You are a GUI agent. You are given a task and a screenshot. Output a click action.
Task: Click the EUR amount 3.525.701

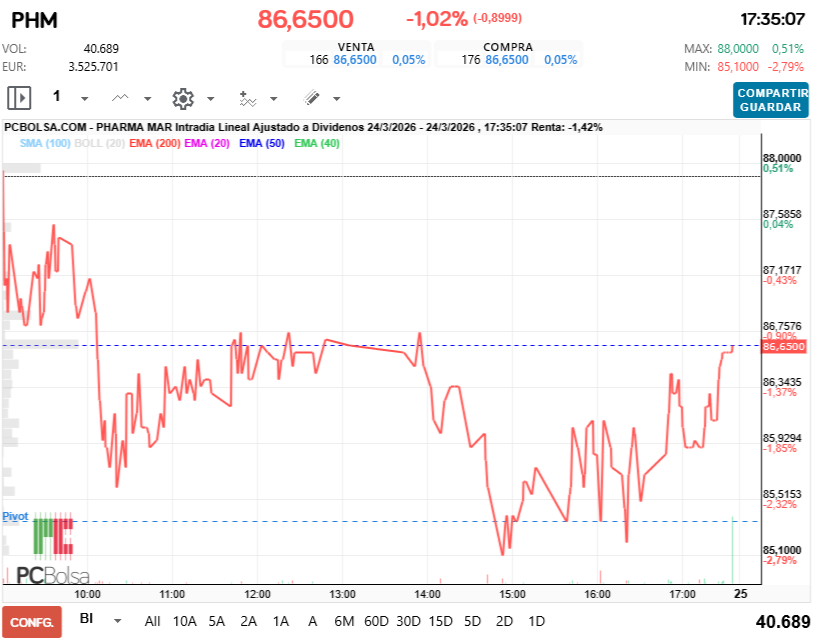click(x=93, y=67)
